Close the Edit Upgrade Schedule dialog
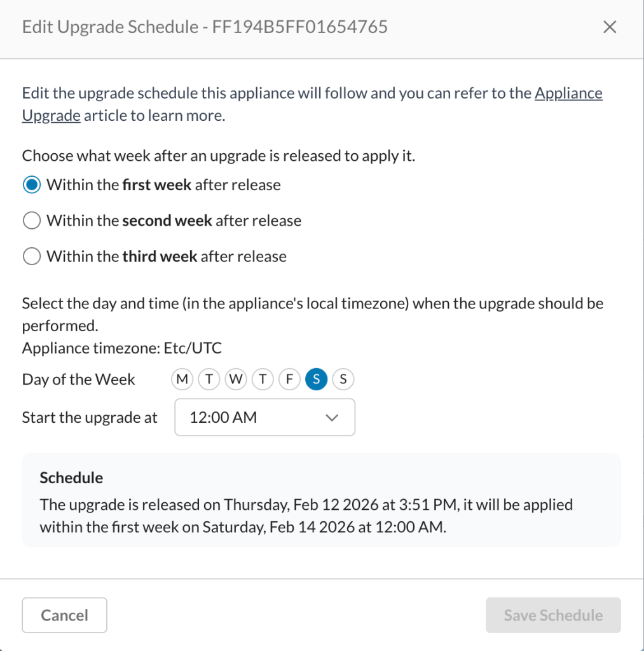The width and height of the screenshot is (644, 651). click(x=610, y=27)
